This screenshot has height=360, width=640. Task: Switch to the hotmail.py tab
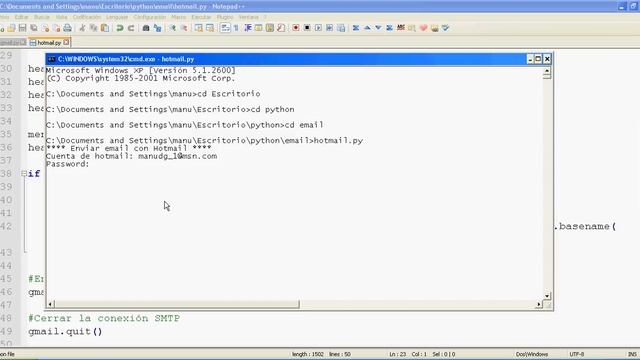(49, 42)
